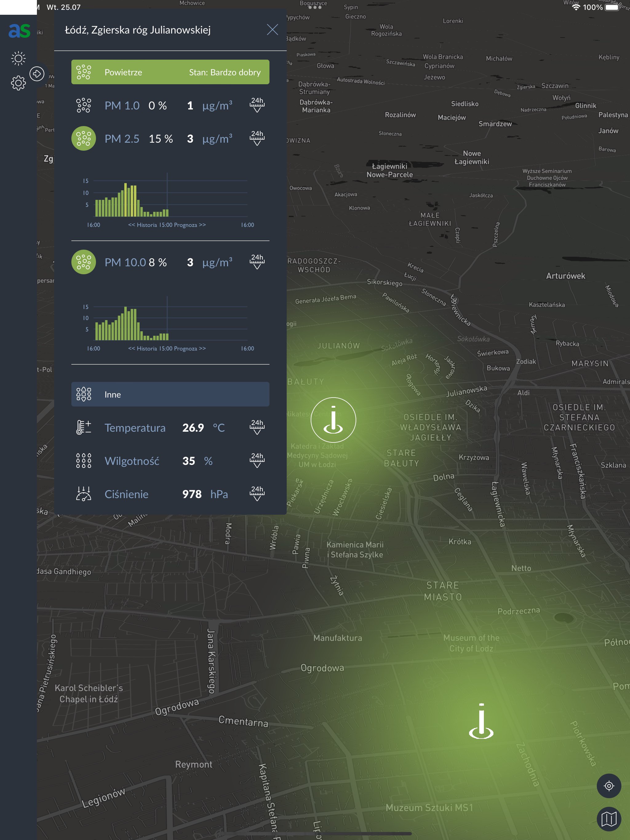Image resolution: width=630 pixels, height=840 pixels.
Task: Open settings gear in left sidebar
Action: coord(18,82)
